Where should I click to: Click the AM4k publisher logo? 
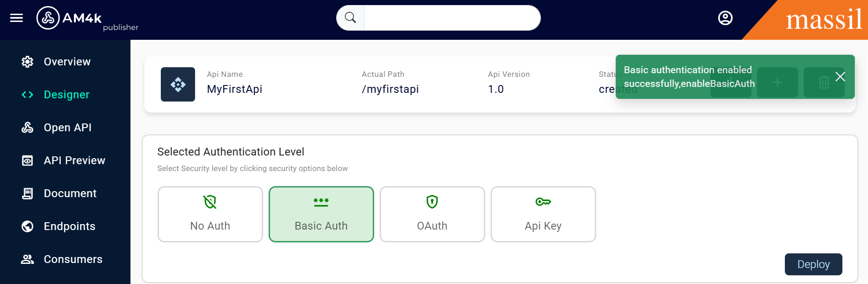(x=69, y=18)
